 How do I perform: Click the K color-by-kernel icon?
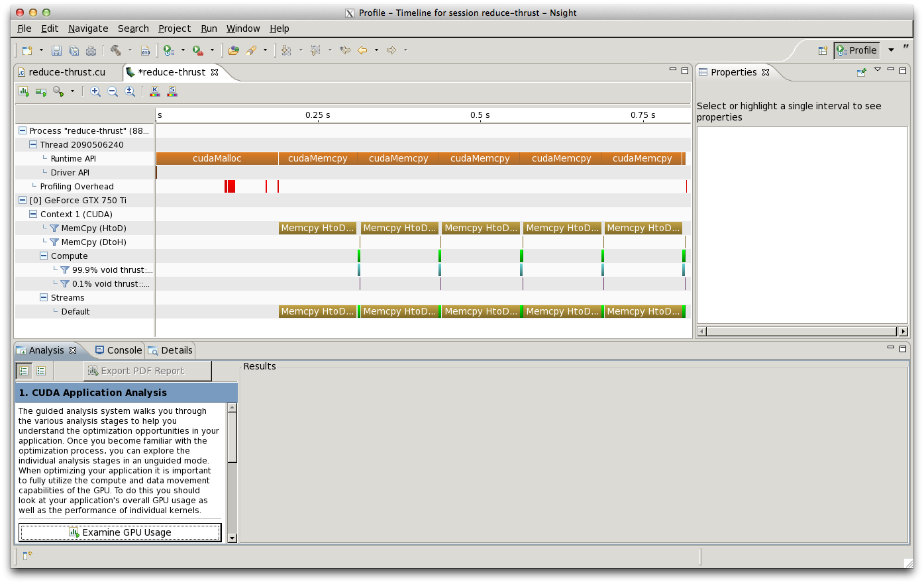pos(155,92)
